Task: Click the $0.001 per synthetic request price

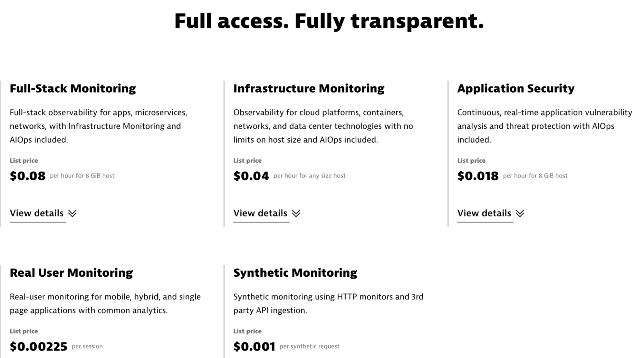Action: click(x=254, y=346)
